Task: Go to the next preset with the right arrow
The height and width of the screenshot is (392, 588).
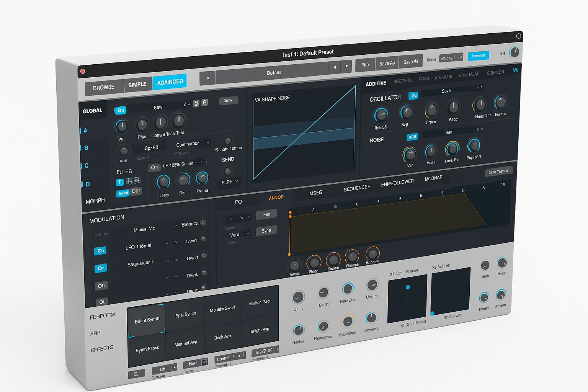Action: (346, 66)
